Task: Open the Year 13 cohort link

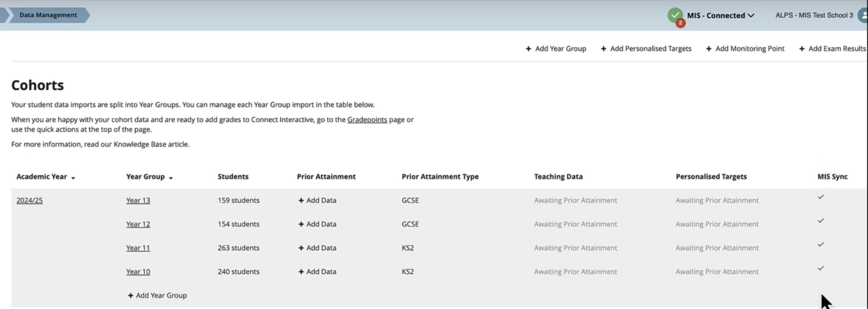Action: coord(138,200)
